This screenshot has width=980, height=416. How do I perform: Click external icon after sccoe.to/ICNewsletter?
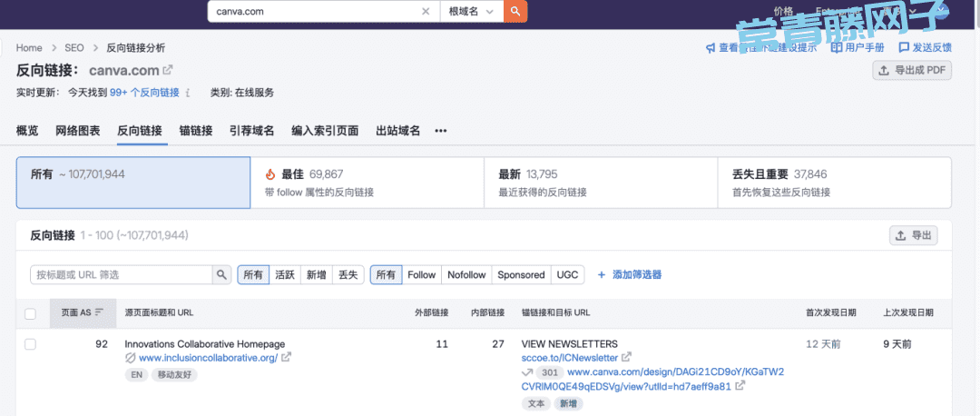[x=626, y=358]
